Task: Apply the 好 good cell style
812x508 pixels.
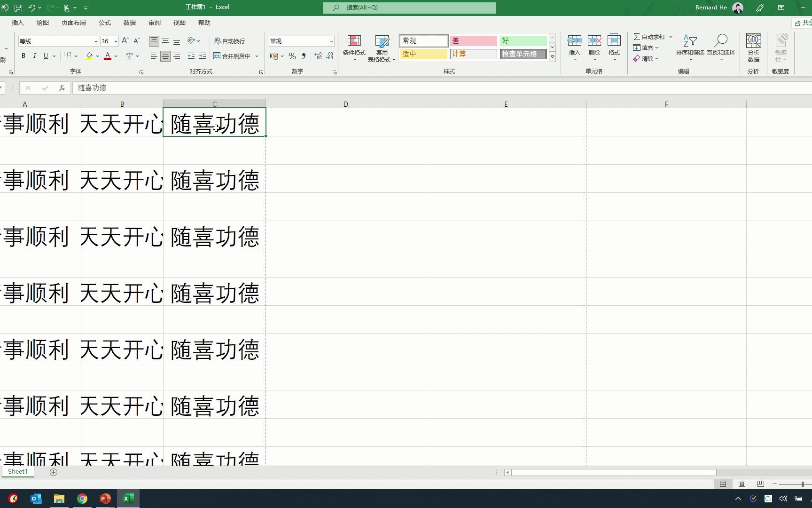Action: [x=523, y=41]
